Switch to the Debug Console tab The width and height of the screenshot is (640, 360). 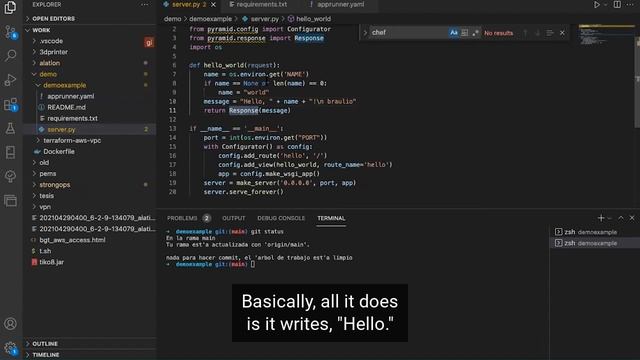pyautogui.click(x=281, y=218)
